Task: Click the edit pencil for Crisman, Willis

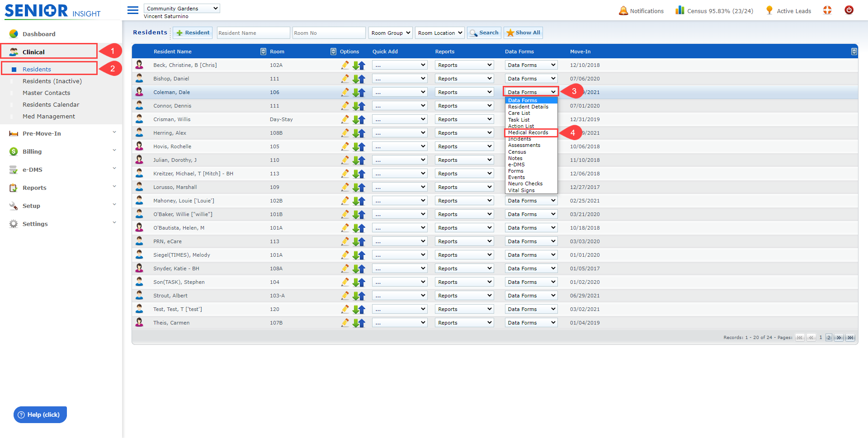Action: (345, 119)
